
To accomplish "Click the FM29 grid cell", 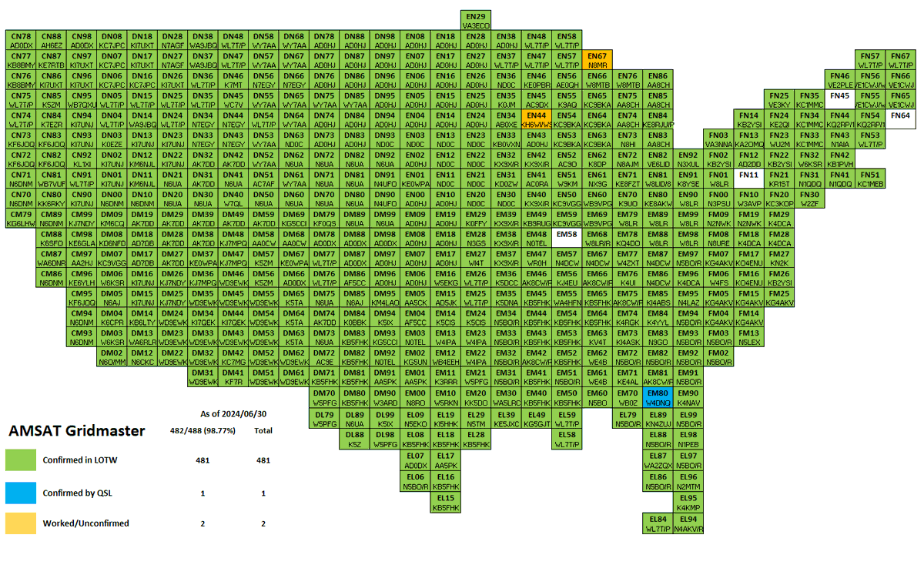I will (780, 219).
